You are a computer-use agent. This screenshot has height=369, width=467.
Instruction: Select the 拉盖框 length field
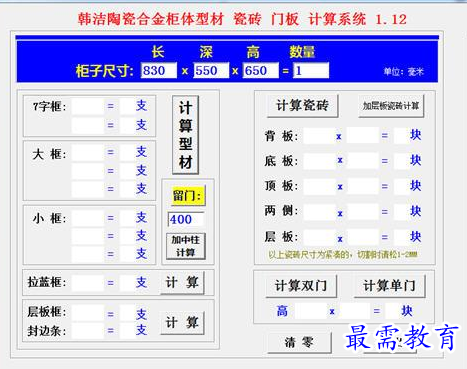tap(88, 283)
